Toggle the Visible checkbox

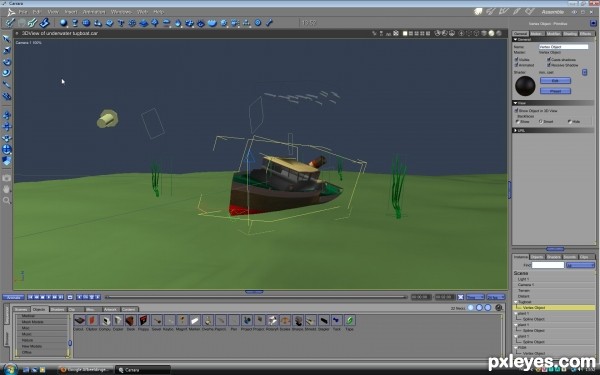click(x=516, y=59)
